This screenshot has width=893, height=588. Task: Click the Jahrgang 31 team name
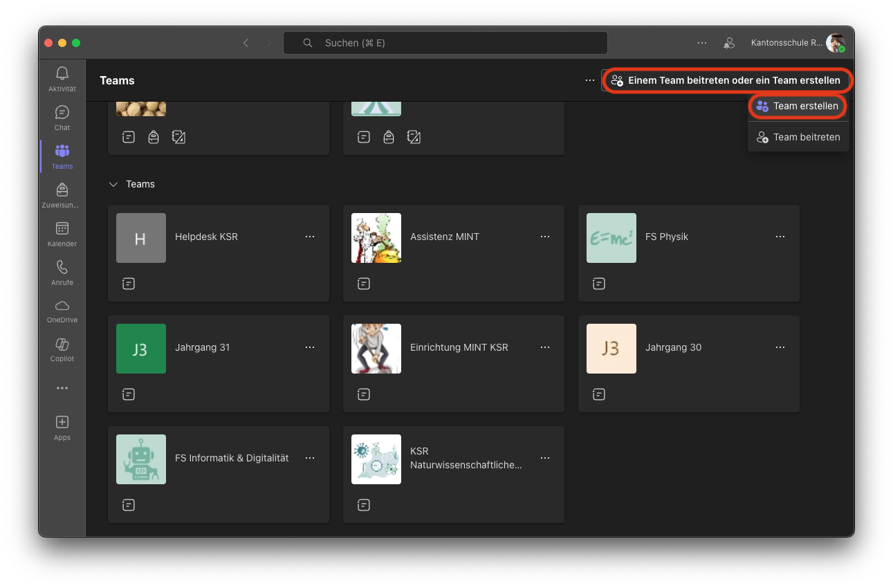point(203,347)
